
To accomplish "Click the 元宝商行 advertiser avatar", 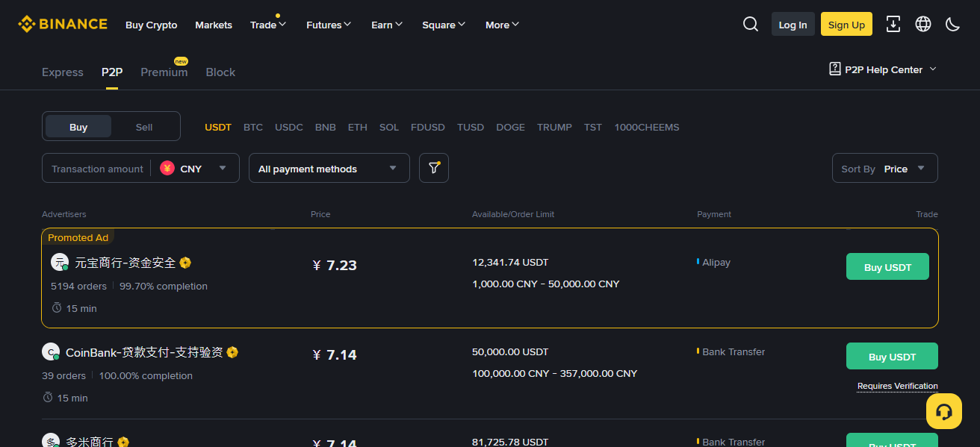I will pos(60,263).
